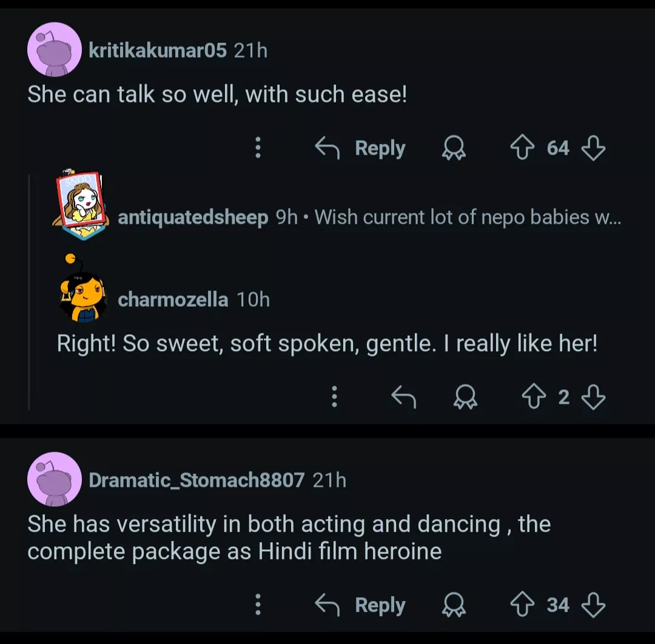Reply to kritikakumar05's comment
655x644 pixels.
click(x=361, y=148)
